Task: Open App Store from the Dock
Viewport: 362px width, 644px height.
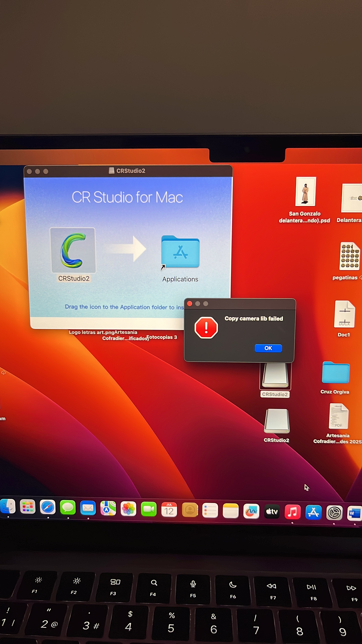Action: click(313, 512)
